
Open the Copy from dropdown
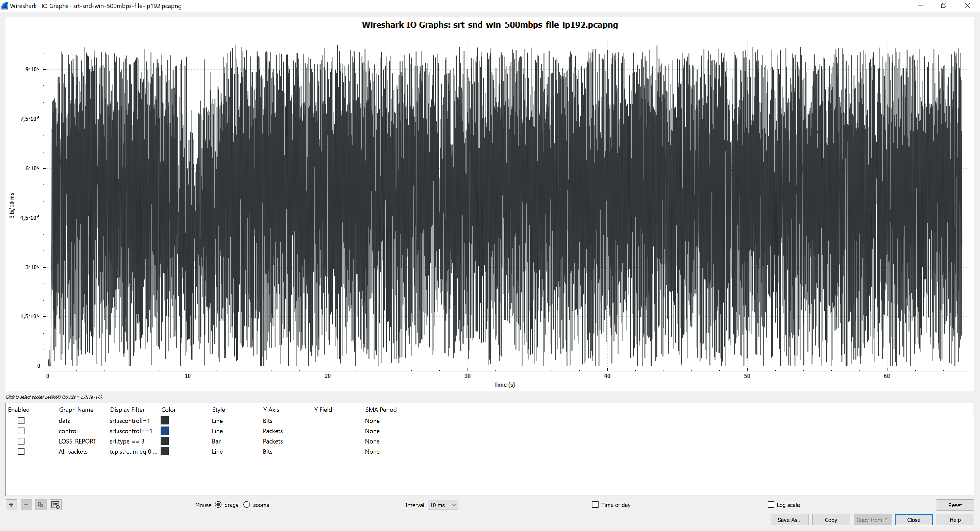[872, 520]
